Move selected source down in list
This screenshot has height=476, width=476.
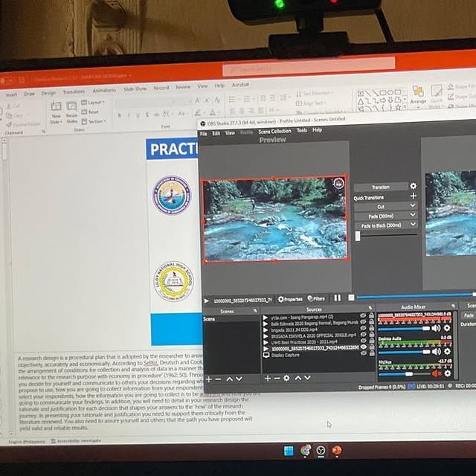(x=307, y=378)
